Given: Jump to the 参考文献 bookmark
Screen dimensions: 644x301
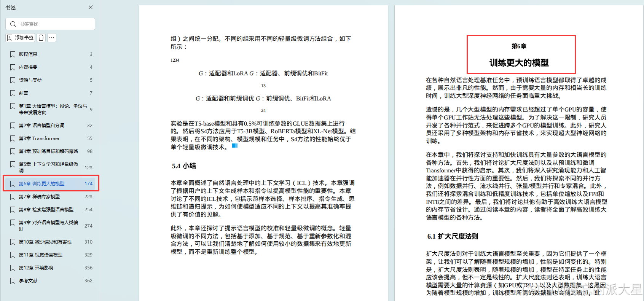Looking at the screenshot, I should point(28,281).
